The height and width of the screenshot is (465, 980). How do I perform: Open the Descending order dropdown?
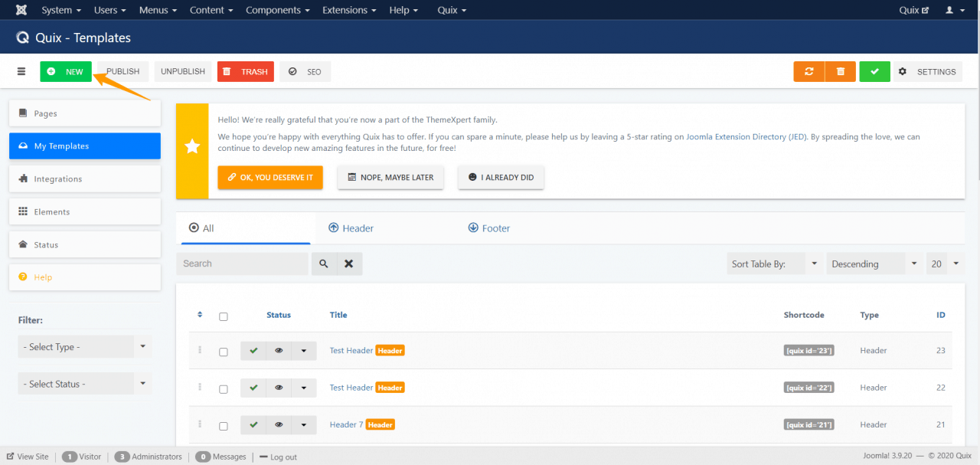coord(875,264)
